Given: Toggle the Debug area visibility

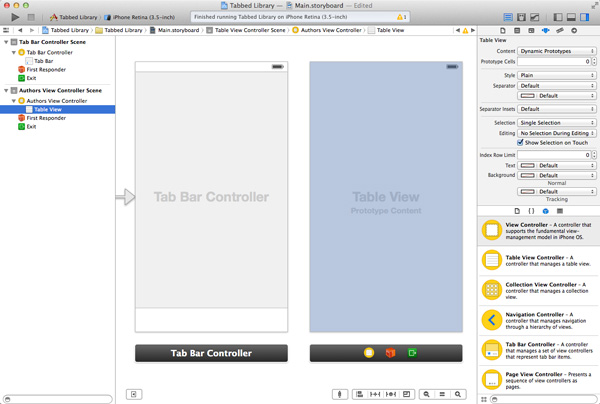Looking at the screenshot, I should click(x=571, y=17).
